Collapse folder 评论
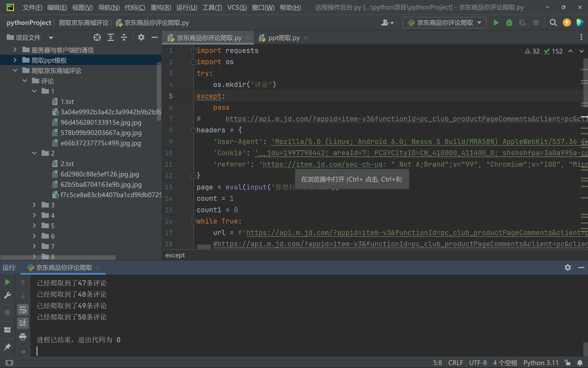 [25, 81]
